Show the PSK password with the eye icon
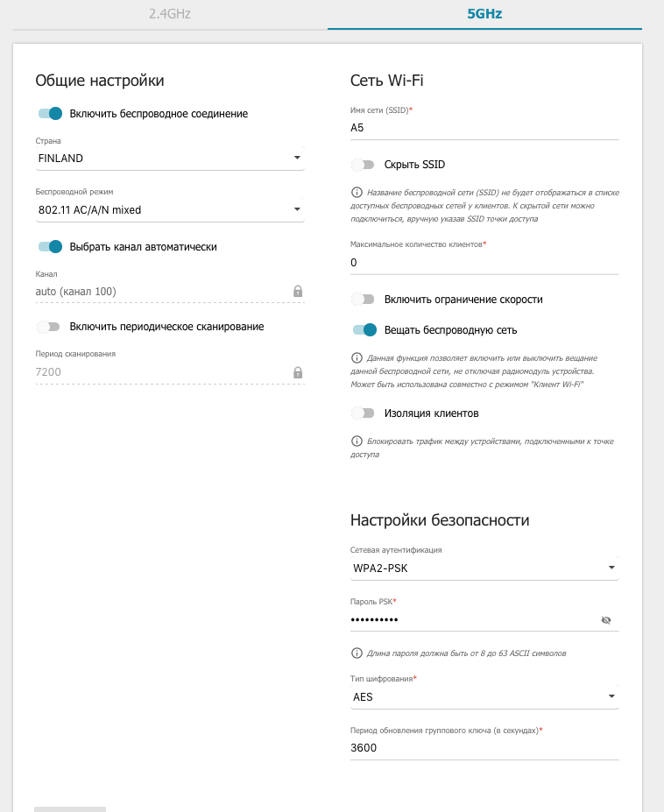 [x=605, y=620]
